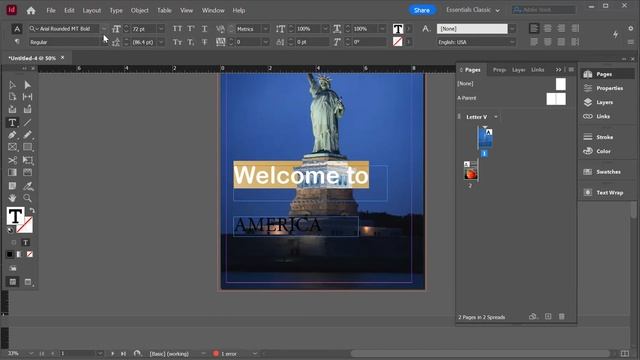Switch to paragraph formatting controls
Image resolution: width=640 pixels, height=360 pixels.
pos(17,42)
